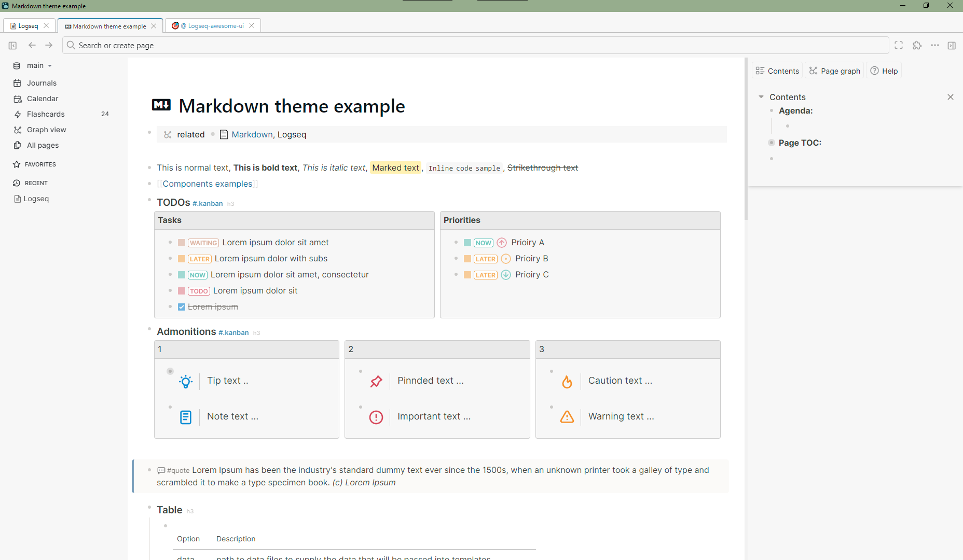Click the main page vertical scrollbar
Screen dimensions: 963x560
(x=746, y=139)
